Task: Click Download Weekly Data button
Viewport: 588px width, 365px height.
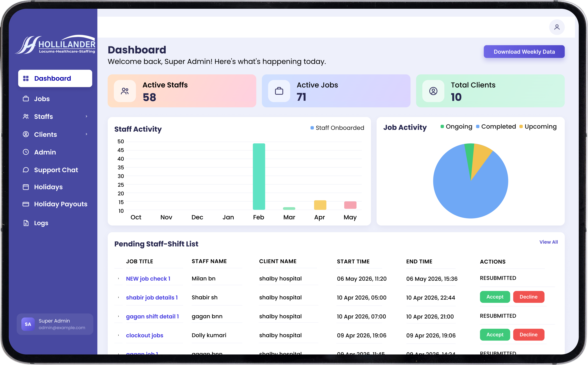Action: [524, 52]
